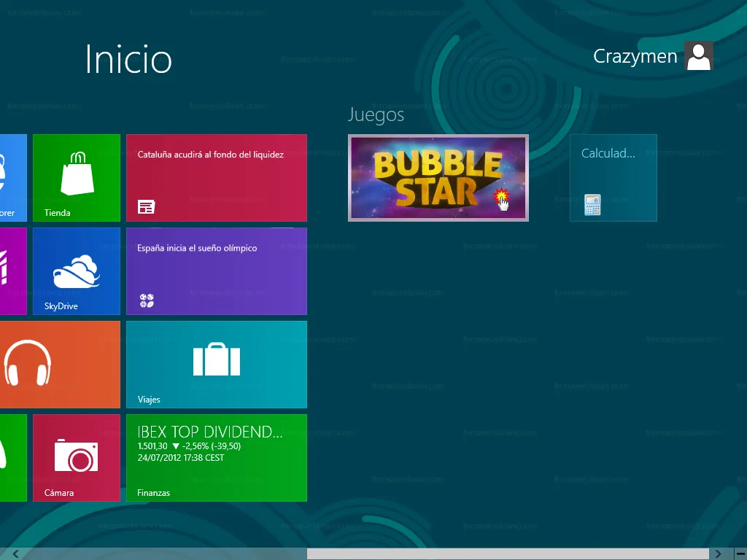Open the Calculadora tile
This screenshot has height=560, width=747.
(x=613, y=178)
